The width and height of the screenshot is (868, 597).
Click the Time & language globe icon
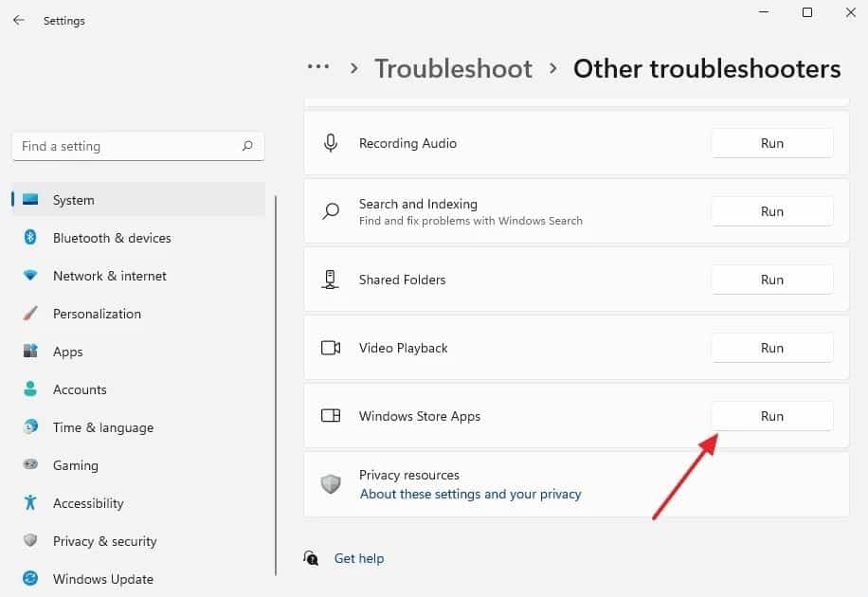click(x=30, y=427)
